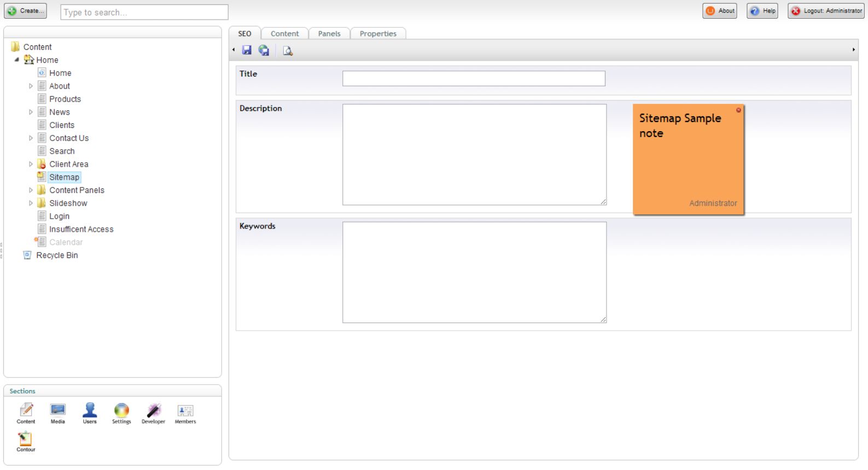Click the Save and Publish icon
Image resolution: width=868 pixels, height=470 pixels.
click(x=264, y=50)
